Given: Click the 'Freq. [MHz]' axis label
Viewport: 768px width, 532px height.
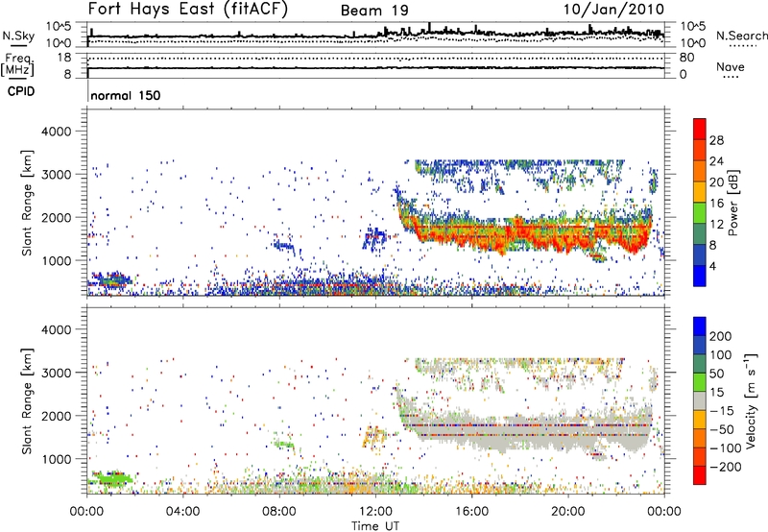Looking at the screenshot, I should [x=17, y=64].
